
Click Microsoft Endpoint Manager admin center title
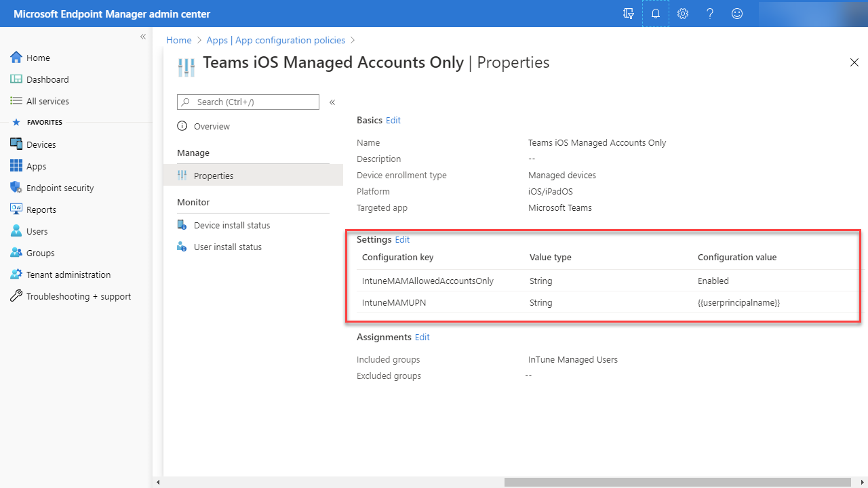click(x=112, y=14)
